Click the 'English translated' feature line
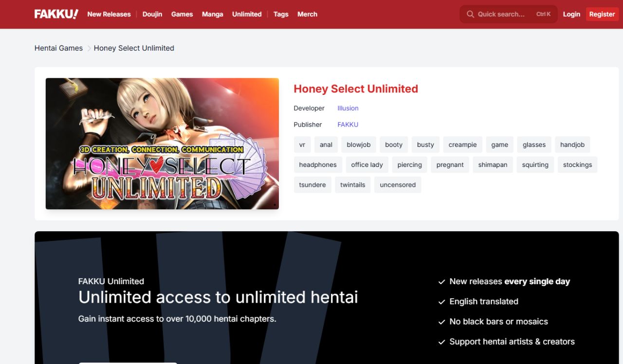 [x=484, y=301]
